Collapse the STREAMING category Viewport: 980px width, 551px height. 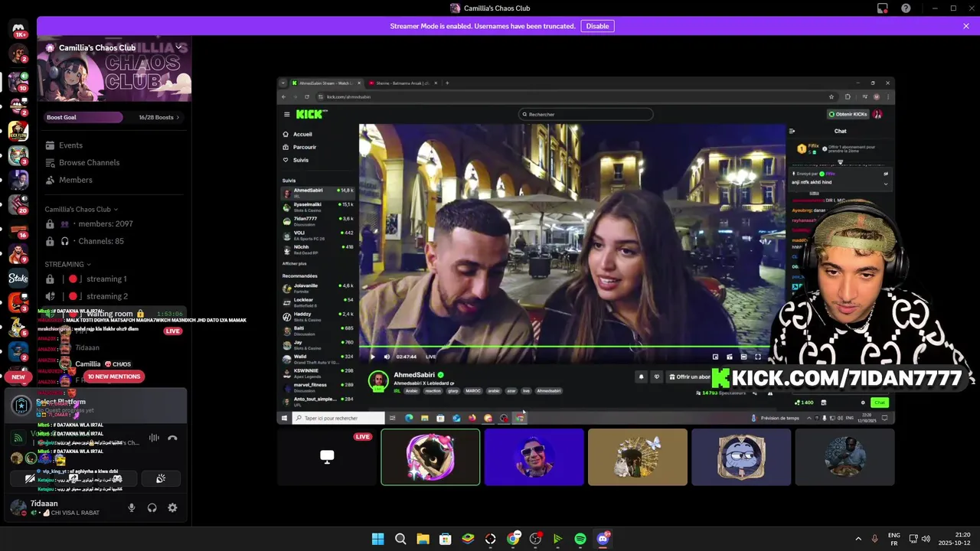68,264
